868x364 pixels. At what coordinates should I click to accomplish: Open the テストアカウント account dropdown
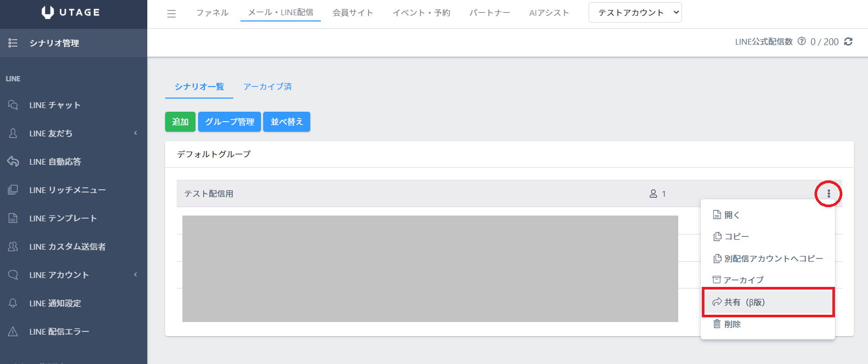(635, 13)
